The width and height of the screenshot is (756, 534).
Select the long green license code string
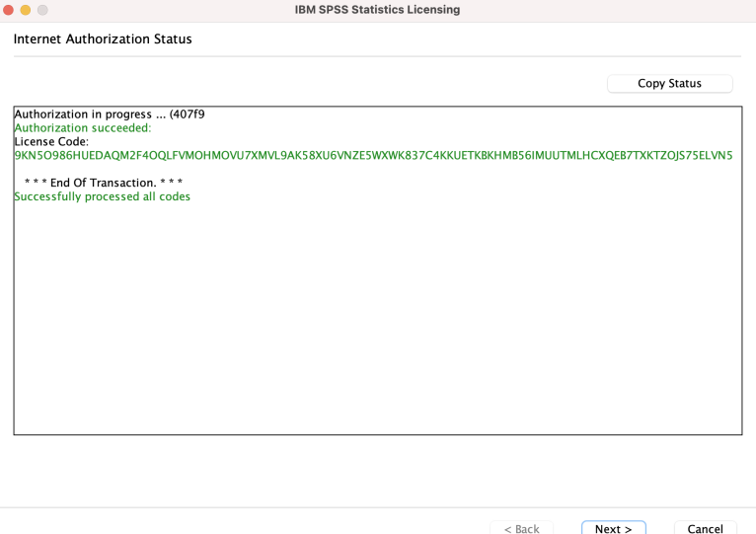coord(373,155)
